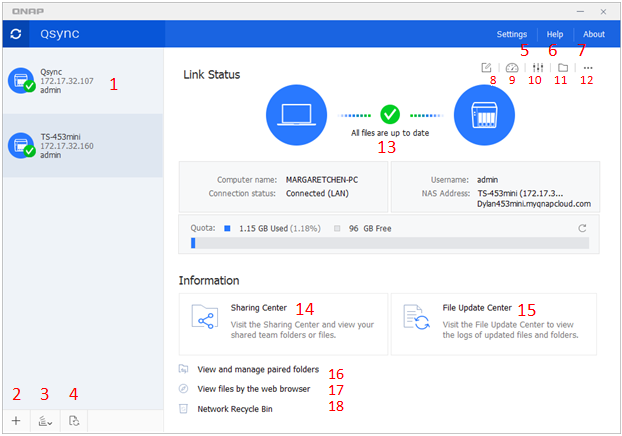Open the speed meter gauge icon
The height and width of the screenshot is (436, 622).
(x=512, y=68)
